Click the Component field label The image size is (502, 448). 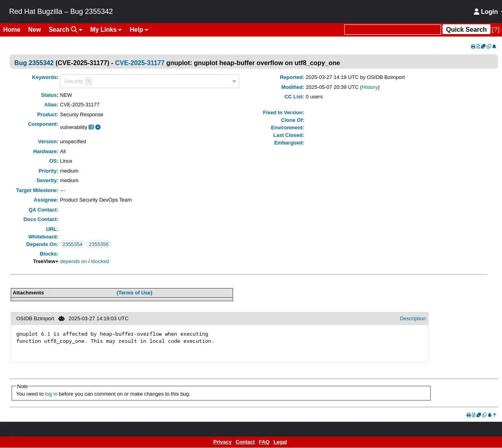pos(43,124)
